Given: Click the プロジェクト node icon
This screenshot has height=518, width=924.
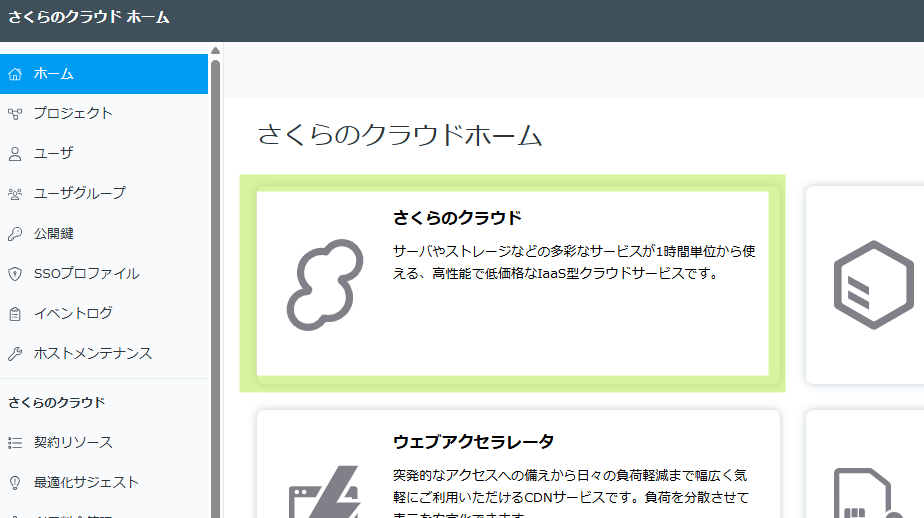Looking at the screenshot, I should (15, 114).
